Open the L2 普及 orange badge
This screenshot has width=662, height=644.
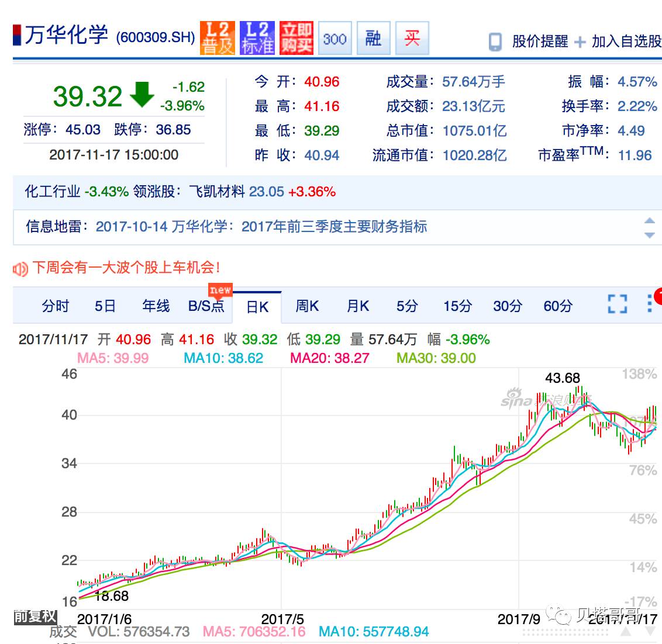(x=217, y=38)
